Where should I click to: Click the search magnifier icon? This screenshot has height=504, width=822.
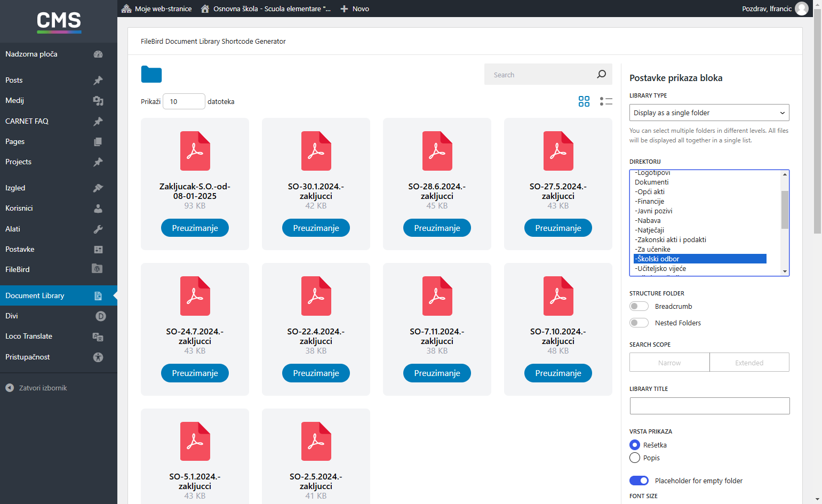602,74
